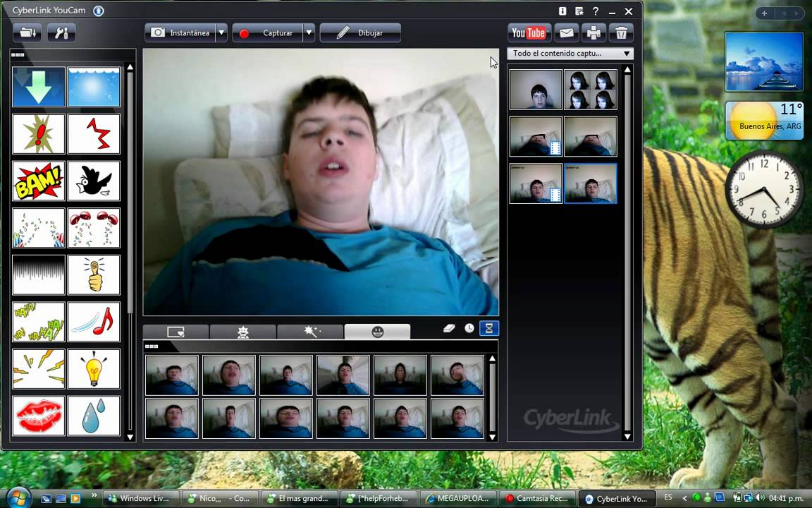Open the Windows Start orb

(18, 498)
